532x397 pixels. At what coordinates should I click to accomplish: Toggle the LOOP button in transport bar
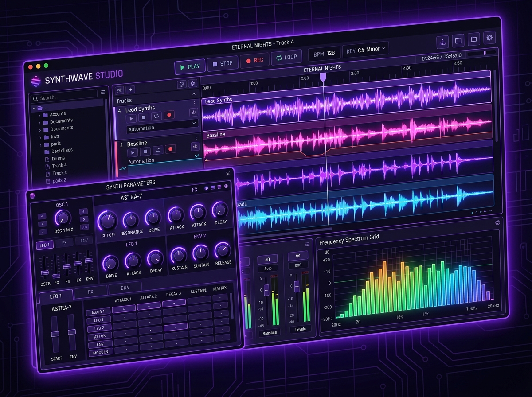(x=286, y=57)
